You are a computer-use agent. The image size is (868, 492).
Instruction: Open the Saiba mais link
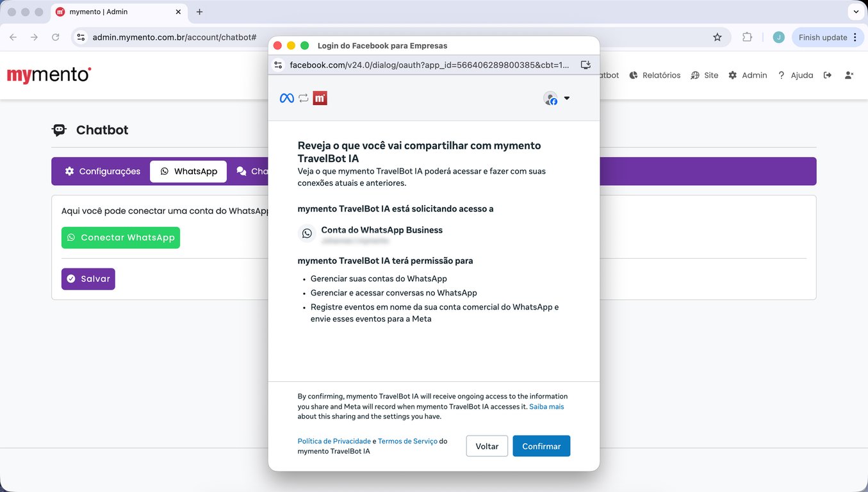point(546,406)
